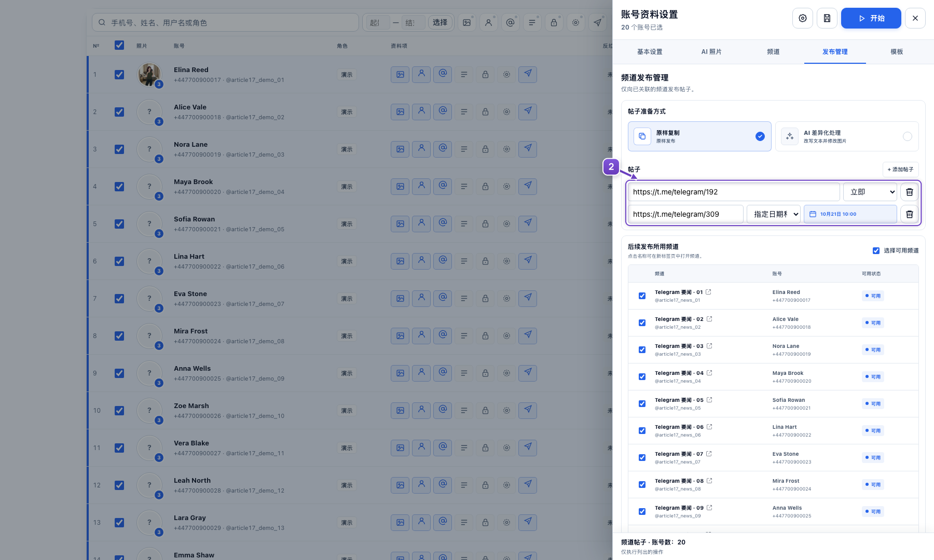Image resolution: width=934 pixels, height=560 pixels.
Task: Toggle 选择可用频道 checkbox
Action: pos(876,250)
